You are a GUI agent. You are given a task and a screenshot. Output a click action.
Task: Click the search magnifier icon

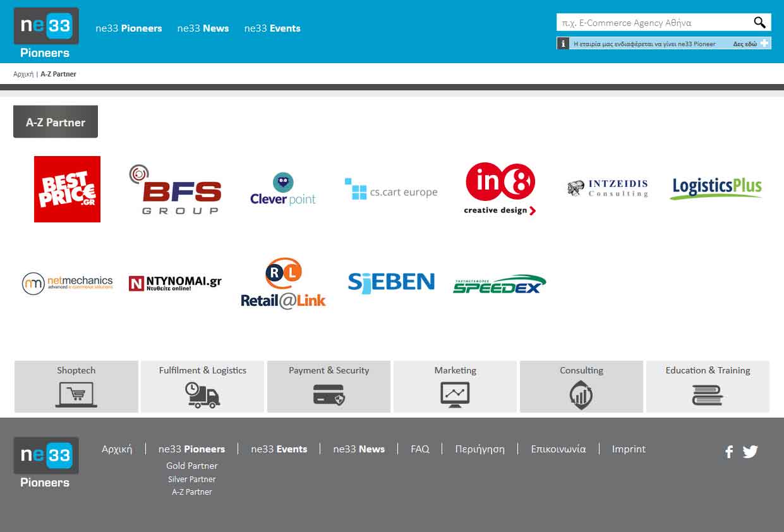coord(759,23)
